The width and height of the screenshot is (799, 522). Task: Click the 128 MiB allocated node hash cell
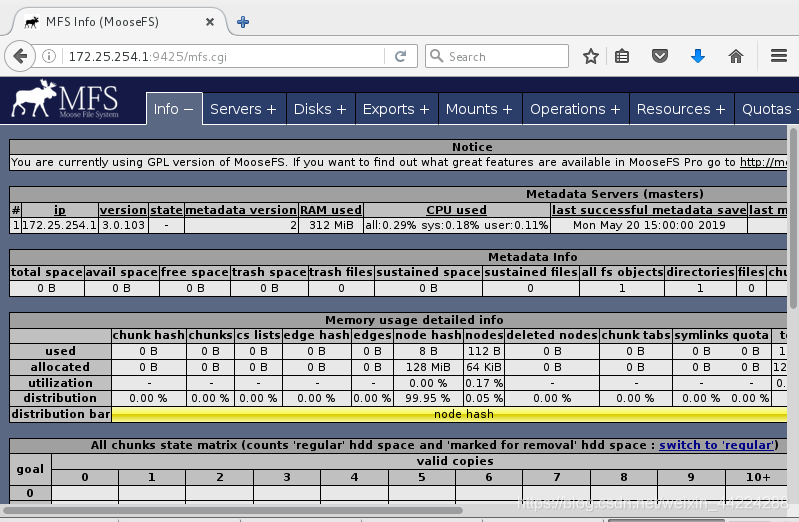[428, 367]
